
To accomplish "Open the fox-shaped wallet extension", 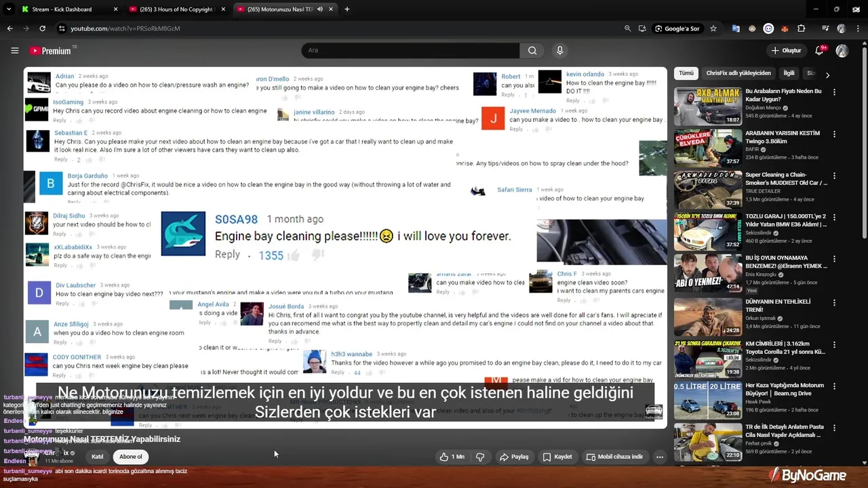I will click(x=785, y=28).
